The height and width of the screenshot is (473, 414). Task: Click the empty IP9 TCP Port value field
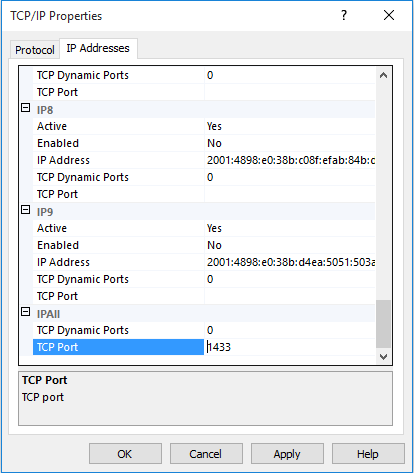[289, 296]
